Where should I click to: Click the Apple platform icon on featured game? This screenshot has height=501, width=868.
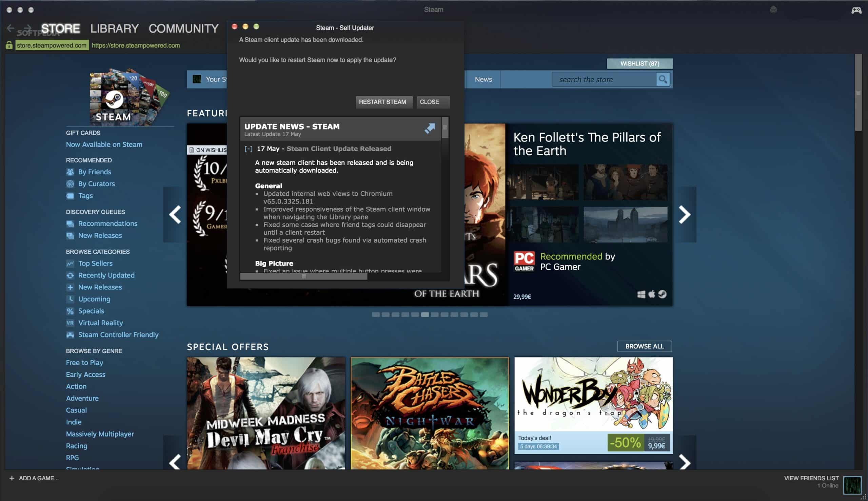[x=651, y=294]
